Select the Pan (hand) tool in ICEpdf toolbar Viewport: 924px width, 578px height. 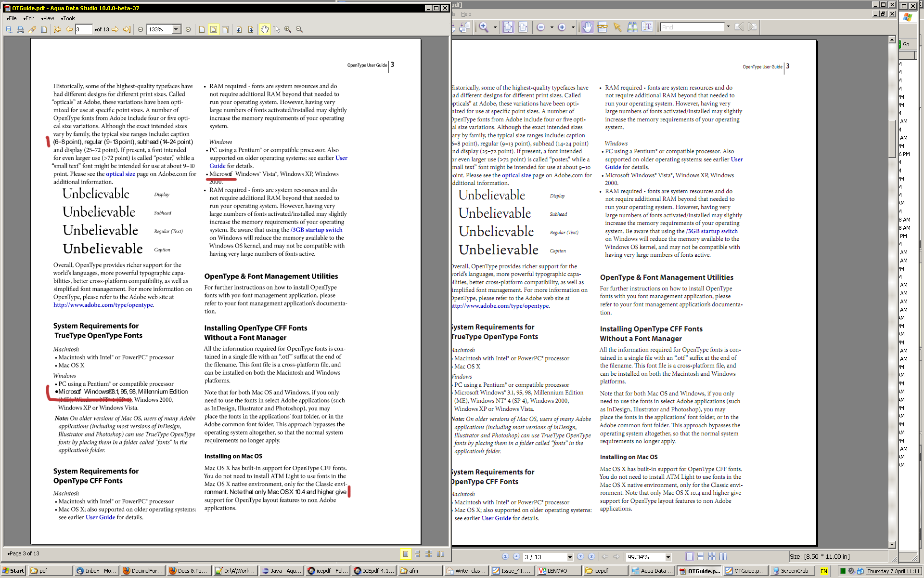click(x=264, y=29)
